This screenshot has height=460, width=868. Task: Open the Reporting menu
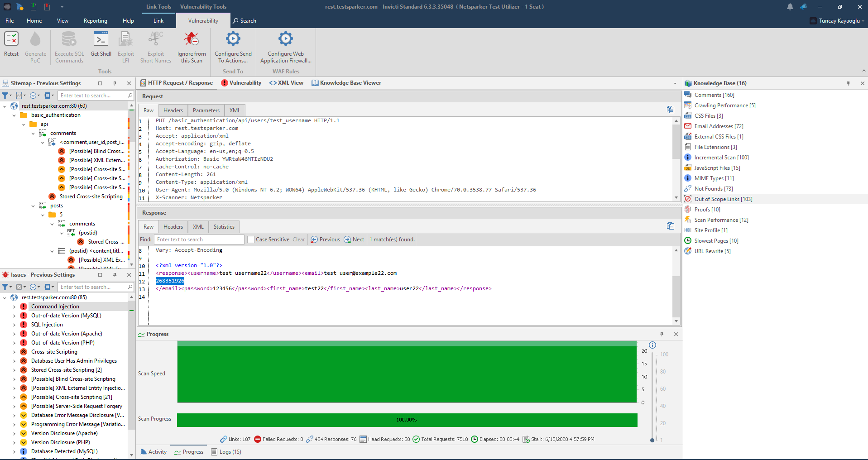pyautogui.click(x=95, y=21)
